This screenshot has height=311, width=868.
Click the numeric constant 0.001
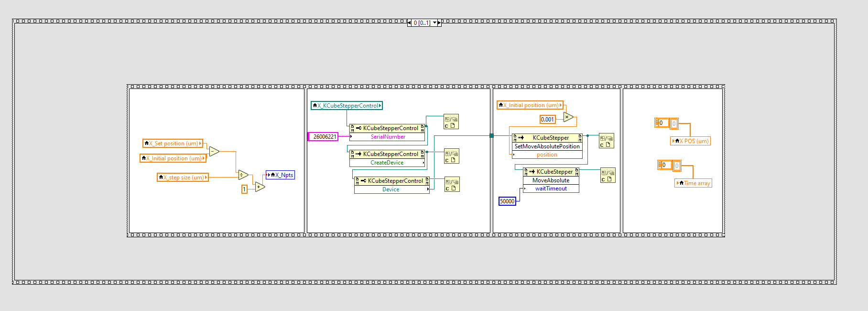(x=548, y=120)
